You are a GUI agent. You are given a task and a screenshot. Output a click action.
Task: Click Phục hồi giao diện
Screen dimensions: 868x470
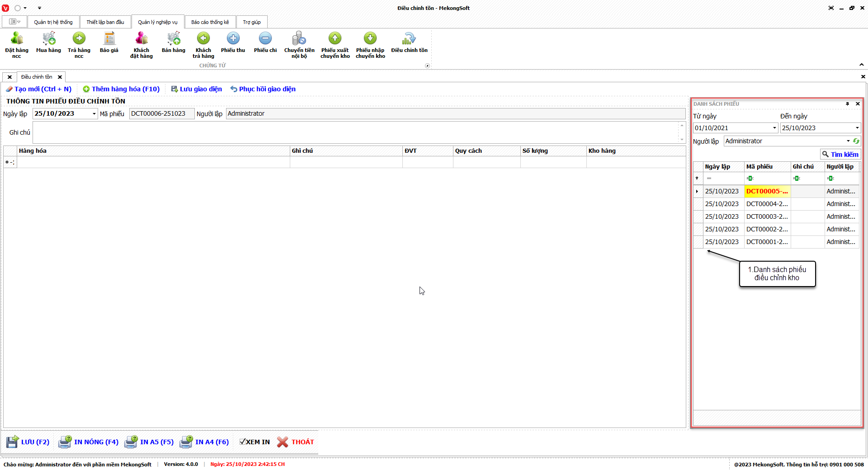tap(263, 89)
